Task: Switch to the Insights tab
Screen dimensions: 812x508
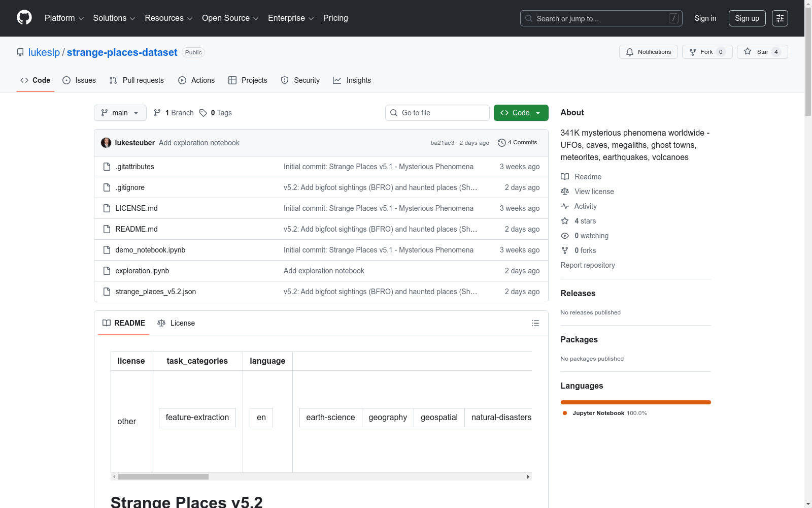Action: click(352, 80)
